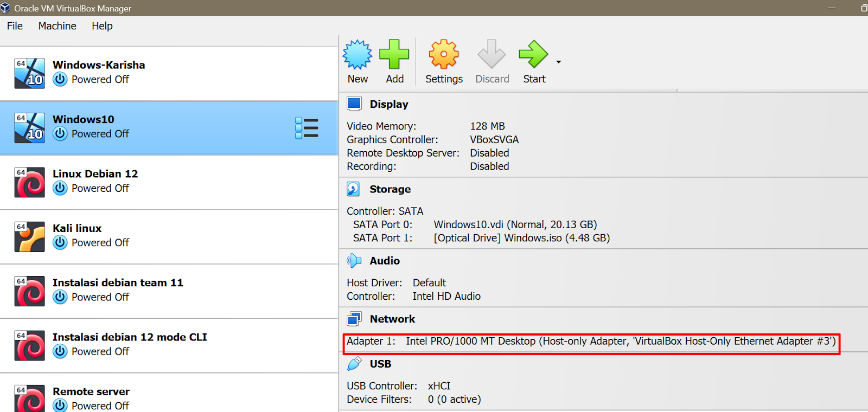This screenshot has height=412, width=868.
Task: Minimize the VirtualBox Manager window
Action: [832, 8]
